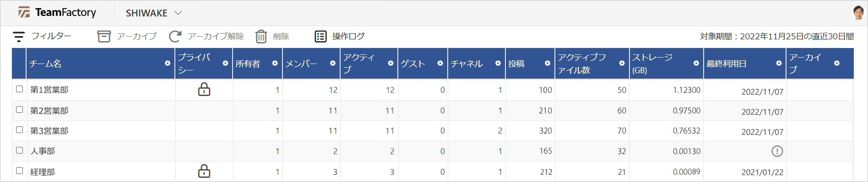This screenshot has width=868, height=182.
Task: Click the アーカイブ解除 unarchive arrow icon
Action: (x=175, y=37)
